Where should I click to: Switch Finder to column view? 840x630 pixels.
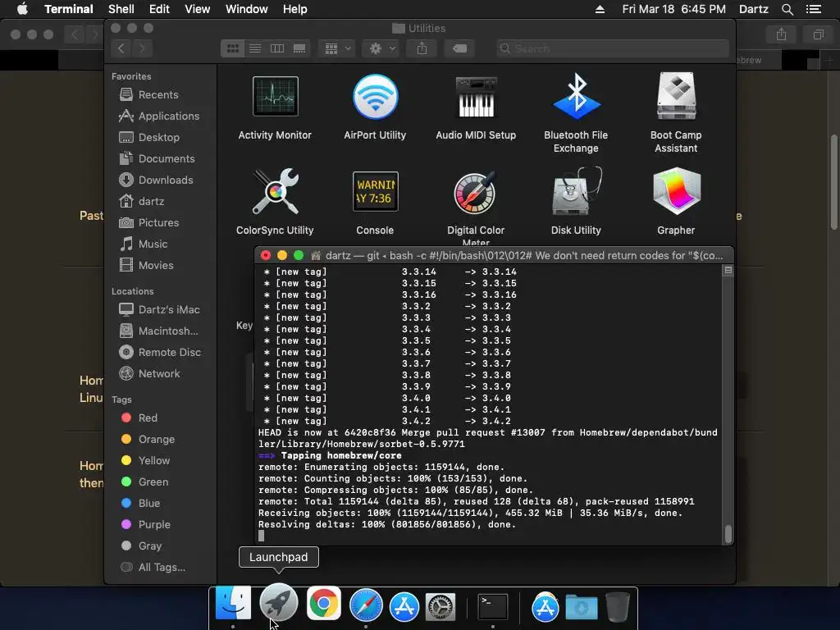(x=277, y=48)
